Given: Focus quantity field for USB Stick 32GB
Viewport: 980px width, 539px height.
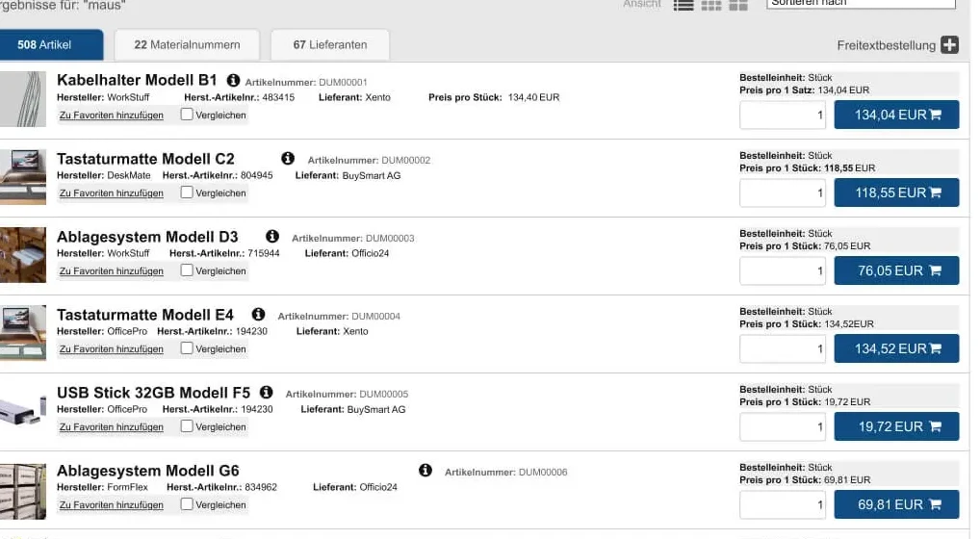Looking at the screenshot, I should [x=783, y=427].
